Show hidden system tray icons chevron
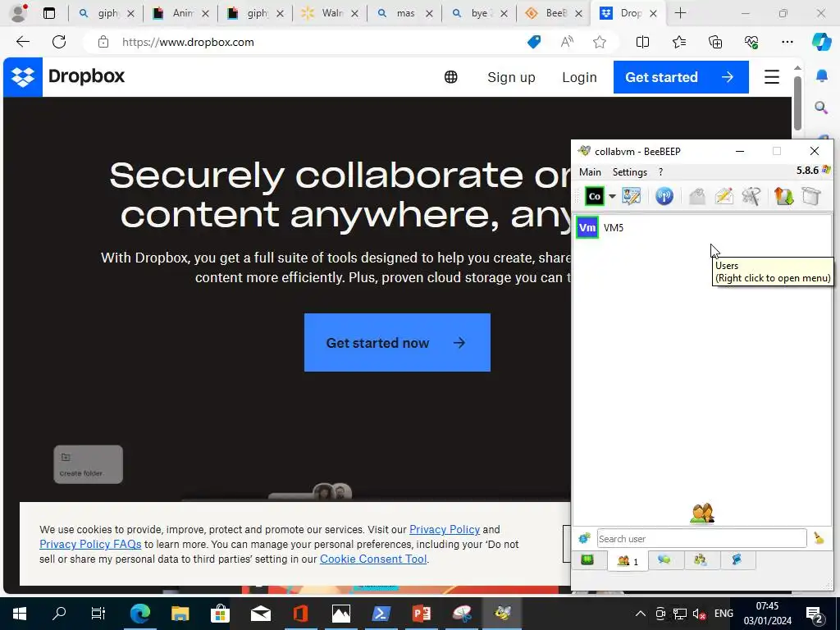This screenshot has height=630, width=840. tap(640, 614)
